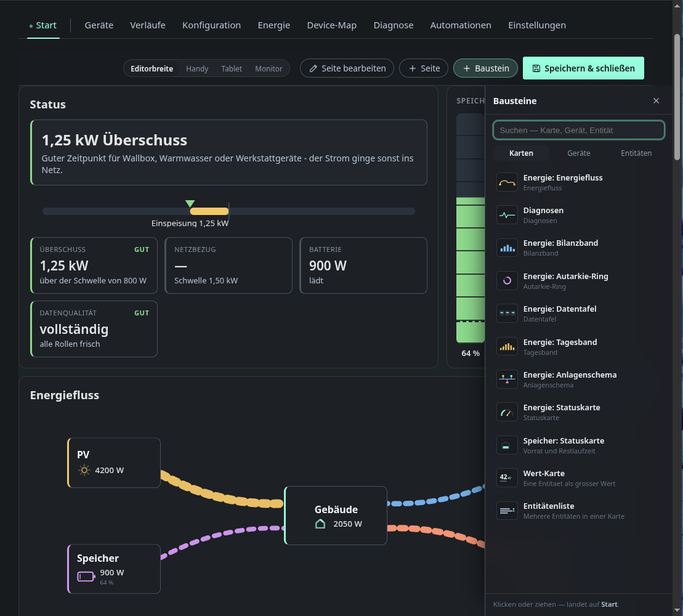Click the plus icon on Baustein button
This screenshot has height=616, width=683.
tap(466, 68)
